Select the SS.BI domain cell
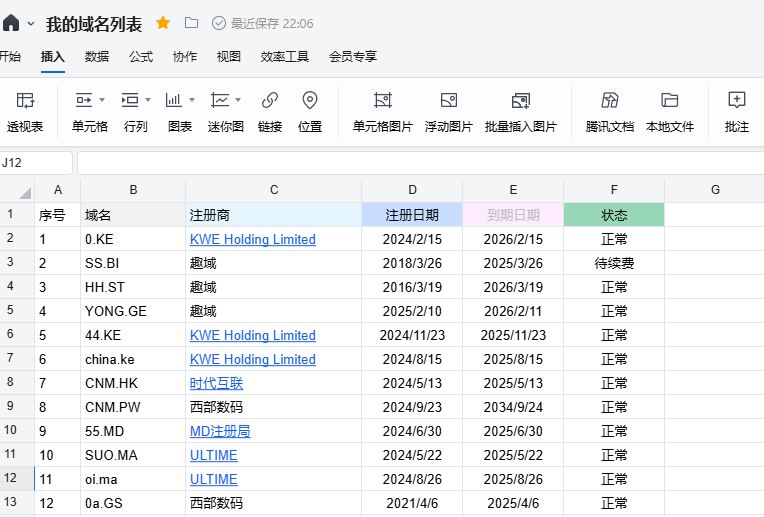This screenshot has width=764, height=517. click(133, 263)
